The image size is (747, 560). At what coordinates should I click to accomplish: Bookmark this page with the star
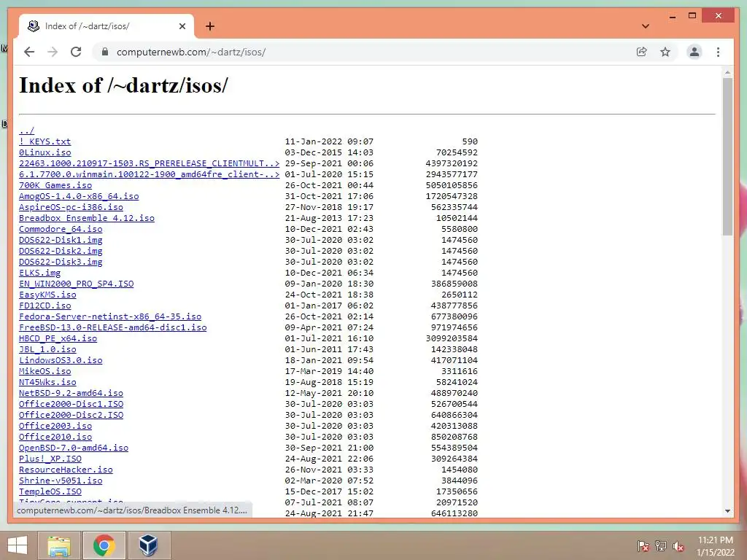click(665, 52)
